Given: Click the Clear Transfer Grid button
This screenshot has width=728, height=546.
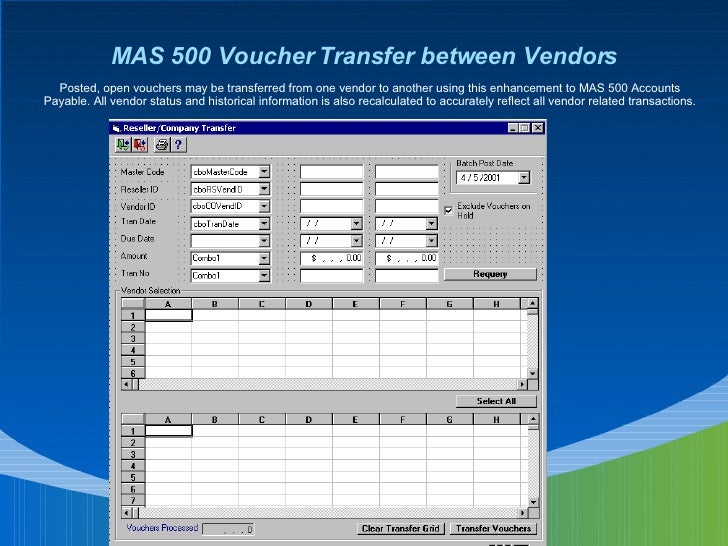Looking at the screenshot, I should coord(401,528).
